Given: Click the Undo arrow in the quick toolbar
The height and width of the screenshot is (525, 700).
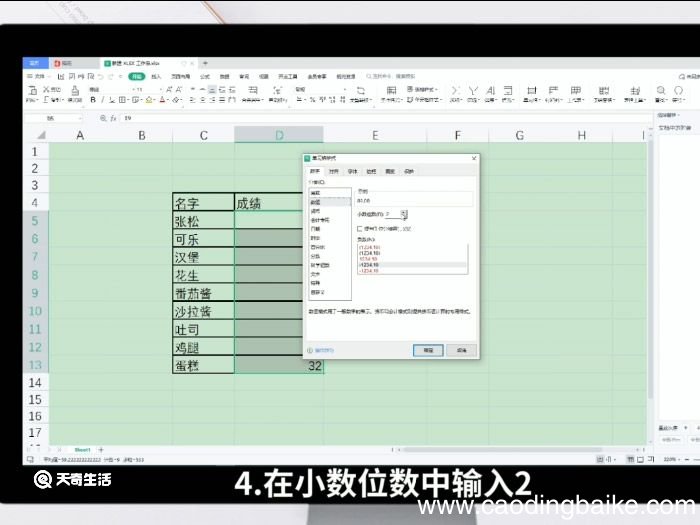Looking at the screenshot, I should [x=101, y=76].
